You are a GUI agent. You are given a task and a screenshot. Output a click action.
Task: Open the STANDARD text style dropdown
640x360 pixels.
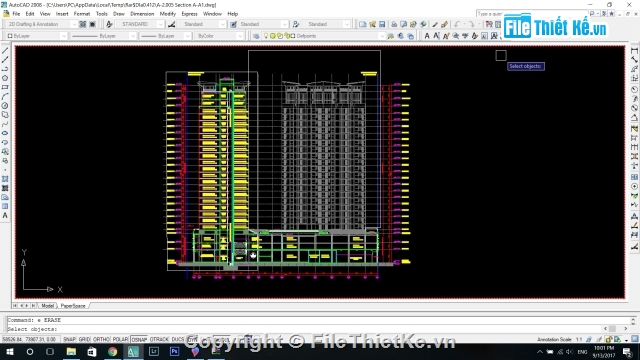coord(160,24)
